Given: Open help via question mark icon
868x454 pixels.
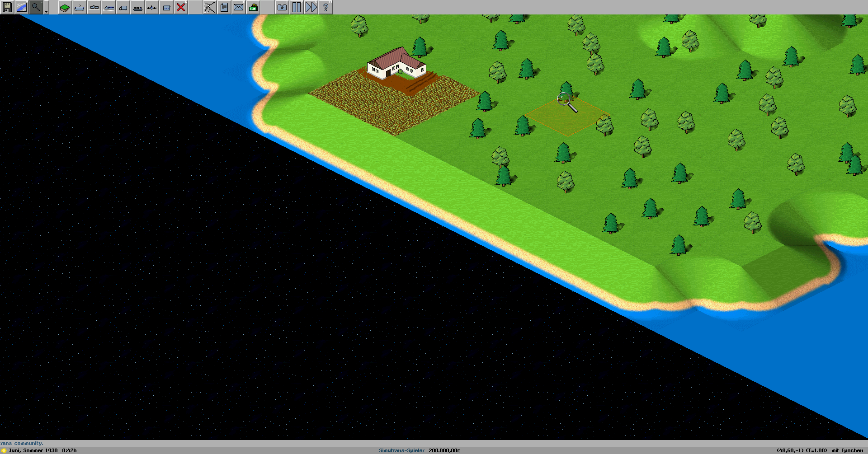Looking at the screenshot, I should (325, 7).
